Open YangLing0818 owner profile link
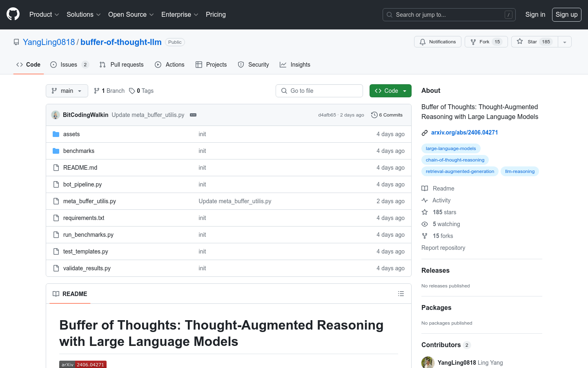The height and width of the screenshot is (368, 588). click(49, 42)
